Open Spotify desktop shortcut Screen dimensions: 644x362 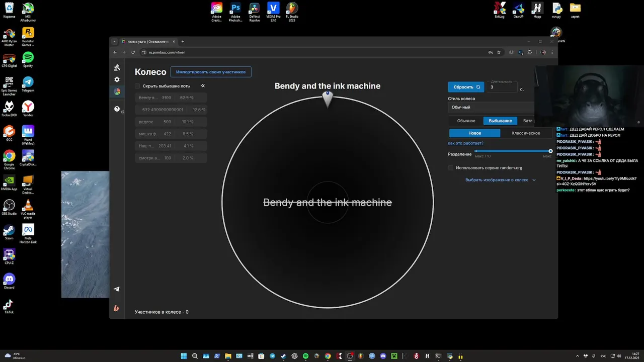[28, 59]
